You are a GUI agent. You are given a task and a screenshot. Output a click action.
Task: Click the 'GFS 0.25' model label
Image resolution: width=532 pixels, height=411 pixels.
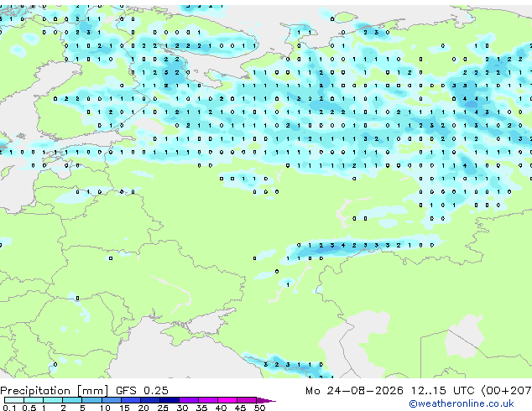[x=142, y=391]
